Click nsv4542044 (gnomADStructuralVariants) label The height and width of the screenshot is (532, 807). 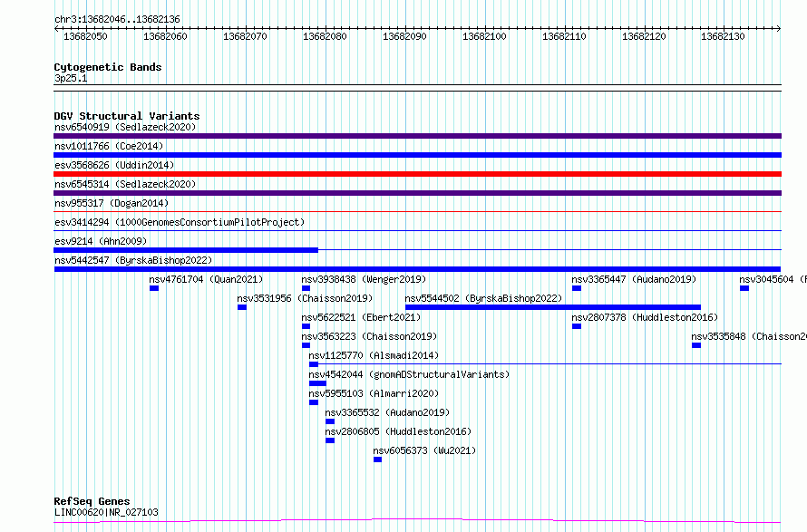[409, 374]
